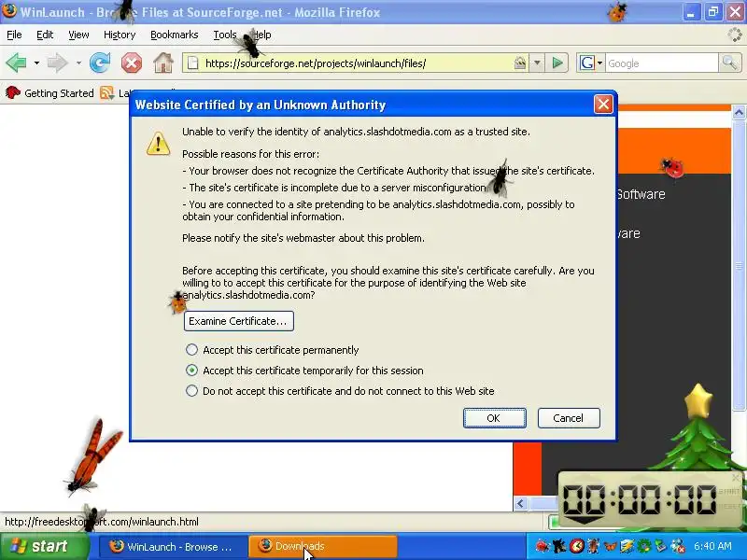Click the padlock icon in the address bar

point(520,63)
